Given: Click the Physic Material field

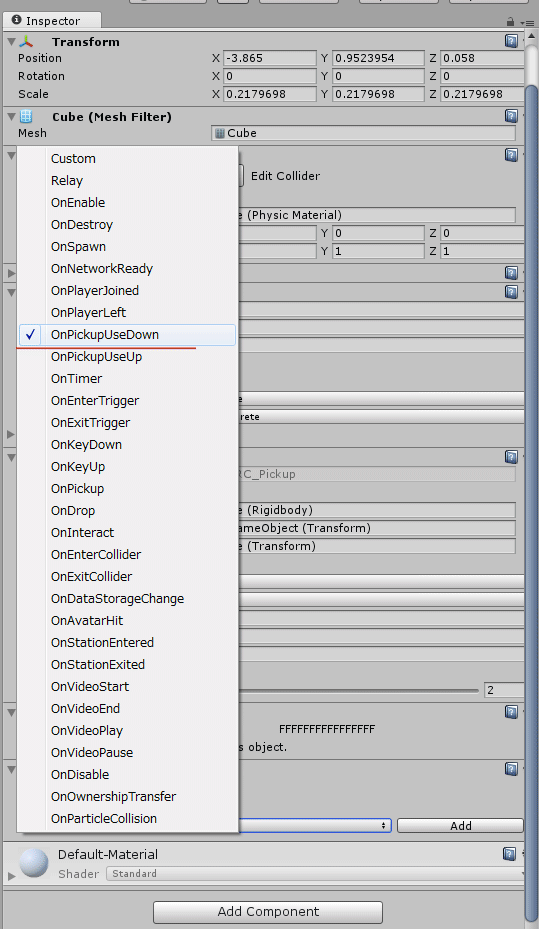Looking at the screenshot, I should pyautogui.click(x=377, y=215).
